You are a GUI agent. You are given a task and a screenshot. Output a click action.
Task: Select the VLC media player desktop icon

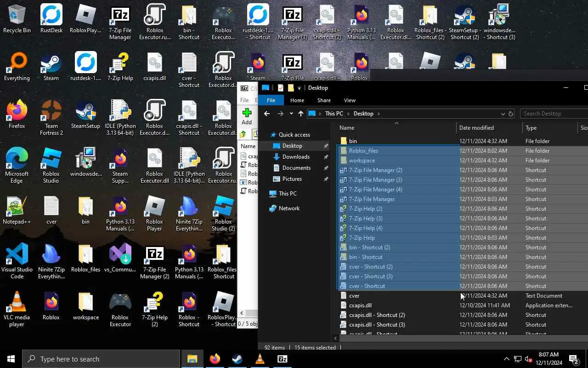click(x=17, y=309)
